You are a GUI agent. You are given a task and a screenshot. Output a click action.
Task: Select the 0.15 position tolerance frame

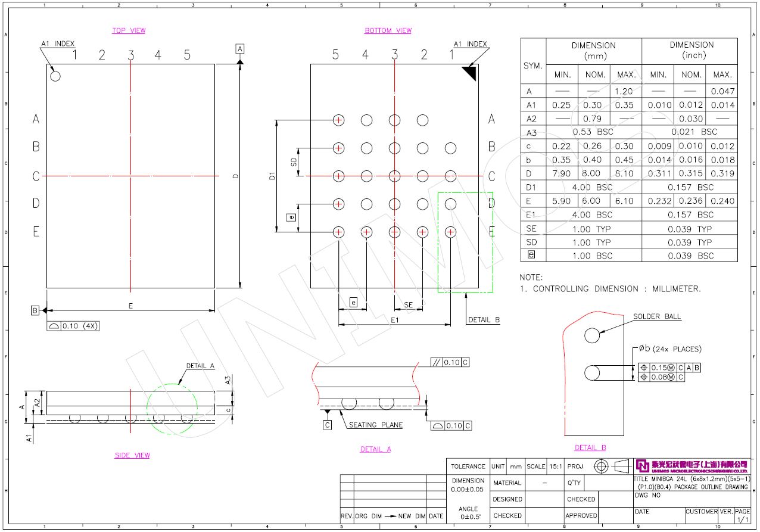pos(669,368)
